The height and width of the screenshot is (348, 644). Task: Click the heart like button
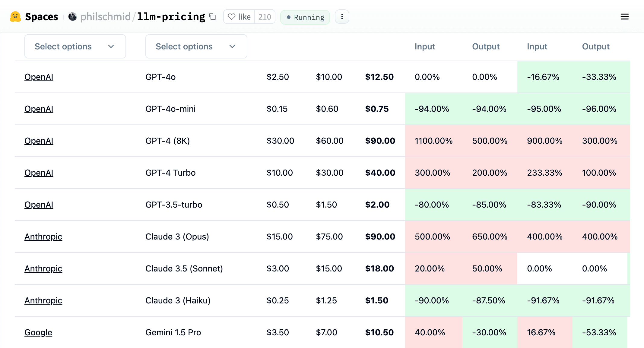point(239,17)
